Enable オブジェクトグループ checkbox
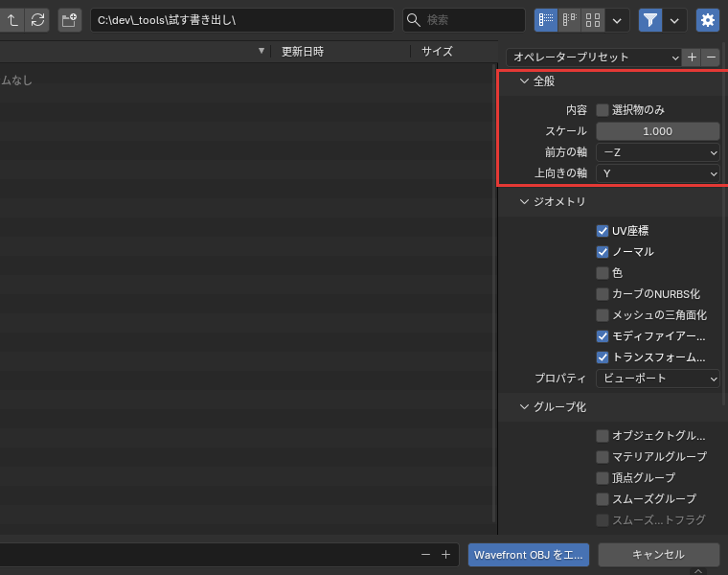Viewport: 728px width, 575px height. pos(603,436)
